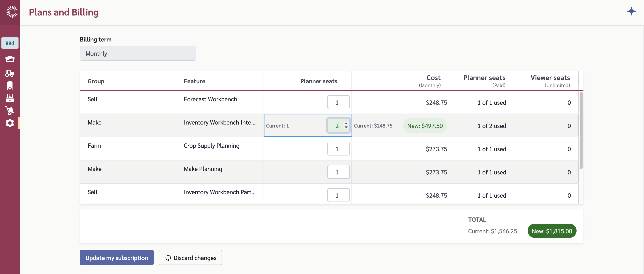Image resolution: width=644 pixels, height=274 pixels.
Task: Open the warehouse icon in sidebar
Action: tap(10, 59)
